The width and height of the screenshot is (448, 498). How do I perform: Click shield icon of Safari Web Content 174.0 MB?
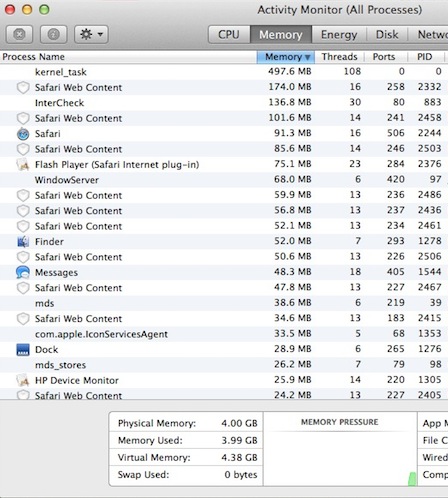(23, 88)
